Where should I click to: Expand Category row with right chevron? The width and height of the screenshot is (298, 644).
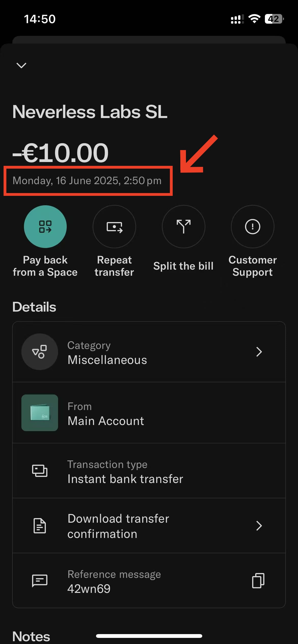[x=259, y=352]
